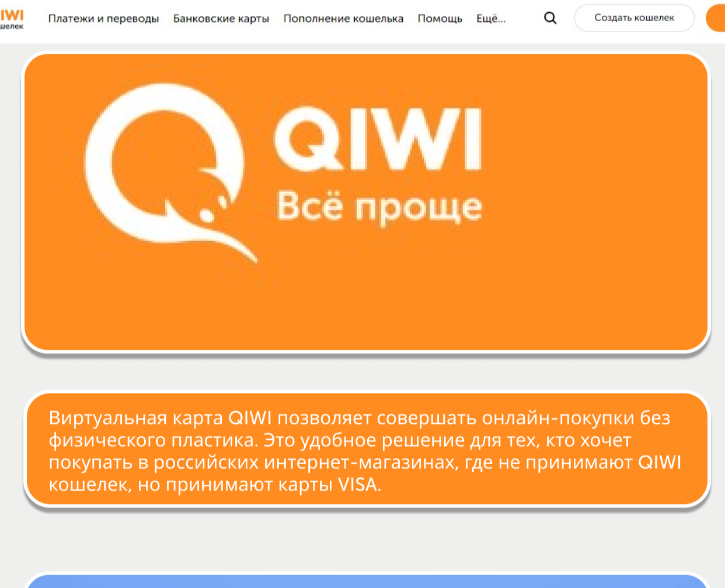Click the blue card at page bottom
This screenshot has height=588, width=725.
(x=366, y=581)
